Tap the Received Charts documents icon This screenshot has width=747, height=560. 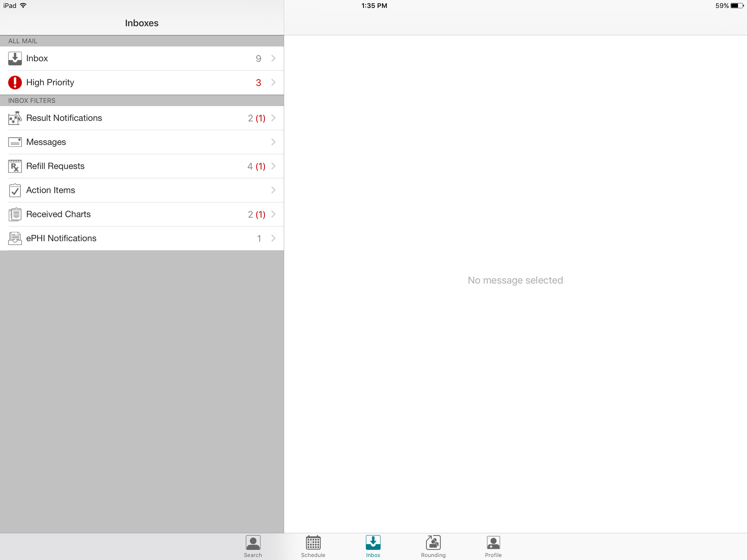pyautogui.click(x=15, y=214)
